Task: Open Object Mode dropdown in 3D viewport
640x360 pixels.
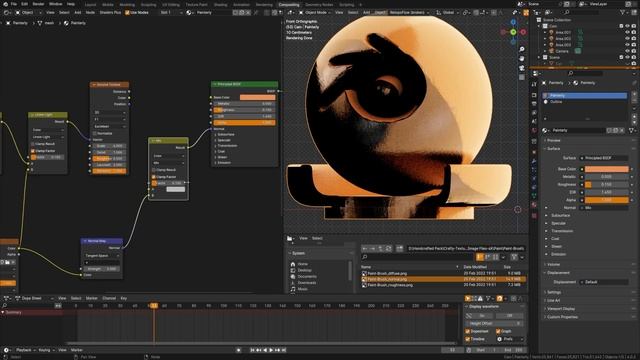Action: 314,13
